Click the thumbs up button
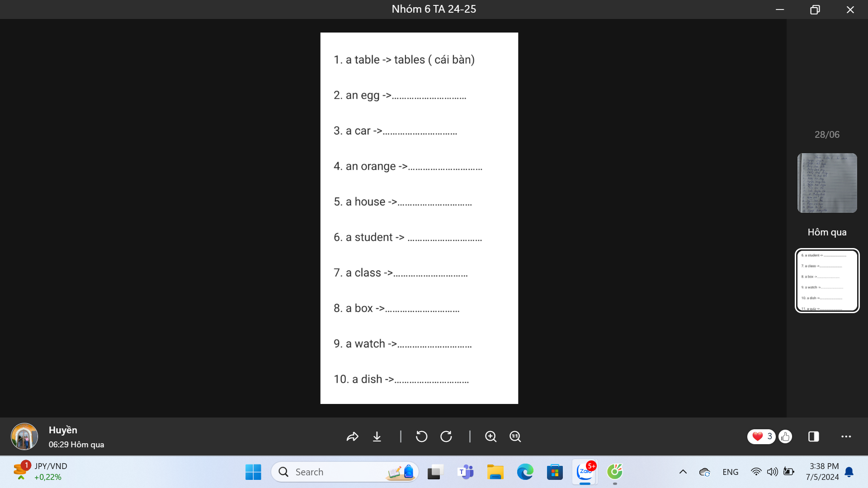The width and height of the screenshot is (868, 488). 786,436
